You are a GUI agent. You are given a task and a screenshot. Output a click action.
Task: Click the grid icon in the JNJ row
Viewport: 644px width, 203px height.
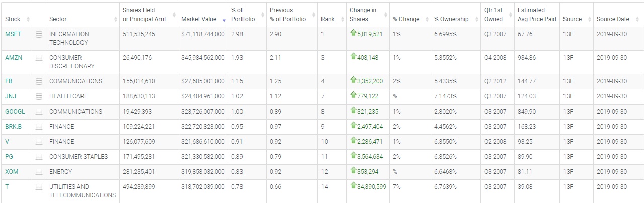point(39,96)
